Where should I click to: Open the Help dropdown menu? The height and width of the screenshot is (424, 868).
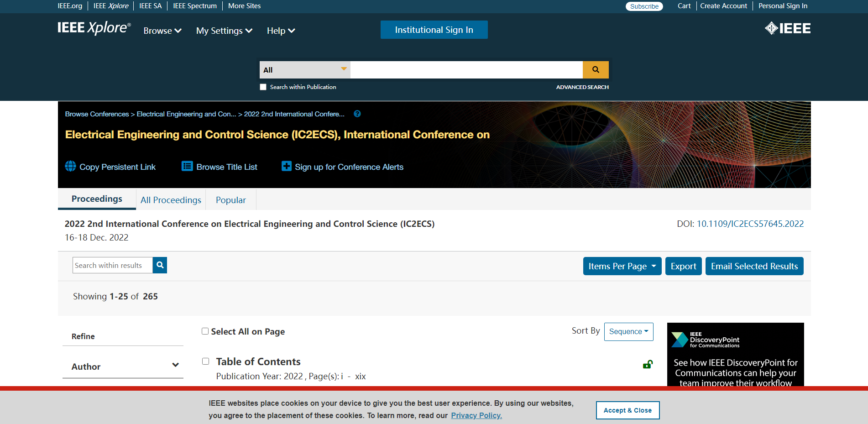(x=281, y=31)
